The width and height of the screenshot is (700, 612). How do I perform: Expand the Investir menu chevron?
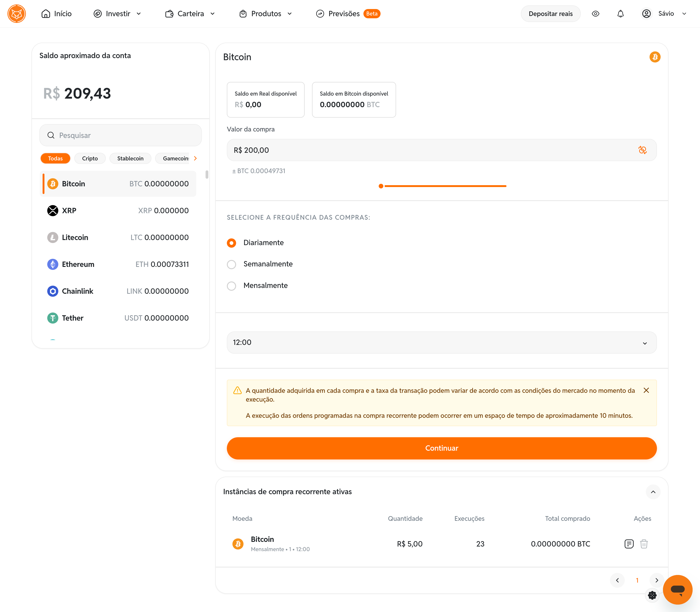[139, 14]
